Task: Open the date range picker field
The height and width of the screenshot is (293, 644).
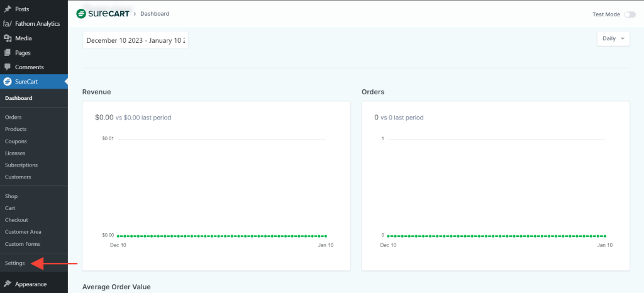Action: tap(135, 40)
